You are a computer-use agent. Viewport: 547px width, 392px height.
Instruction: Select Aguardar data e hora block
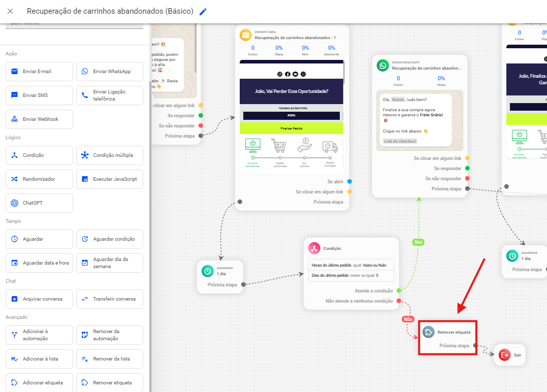point(39,263)
